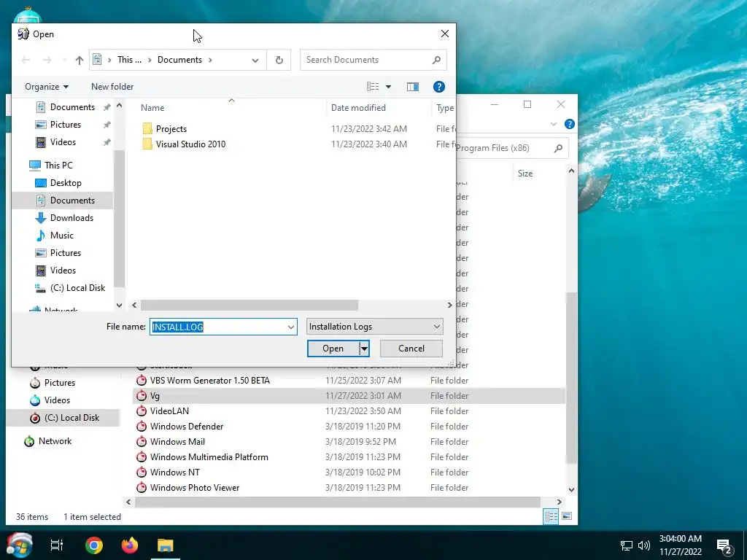Click the Explorer window horizontal scrollbar
This screenshot has height=560, width=747.
coord(337,502)
